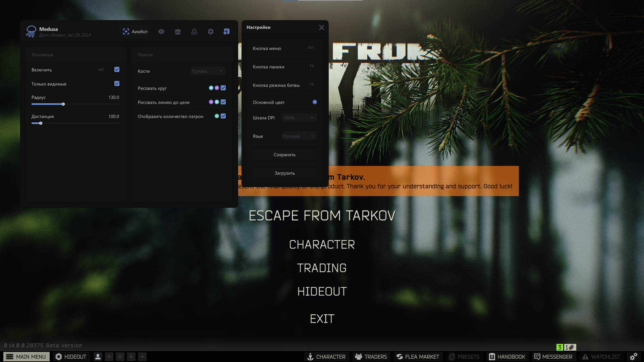The height and width of the screenshot is (362, 644).
Task: Open FLEA MARKET from the bottom bar
Action: [418, 357]
